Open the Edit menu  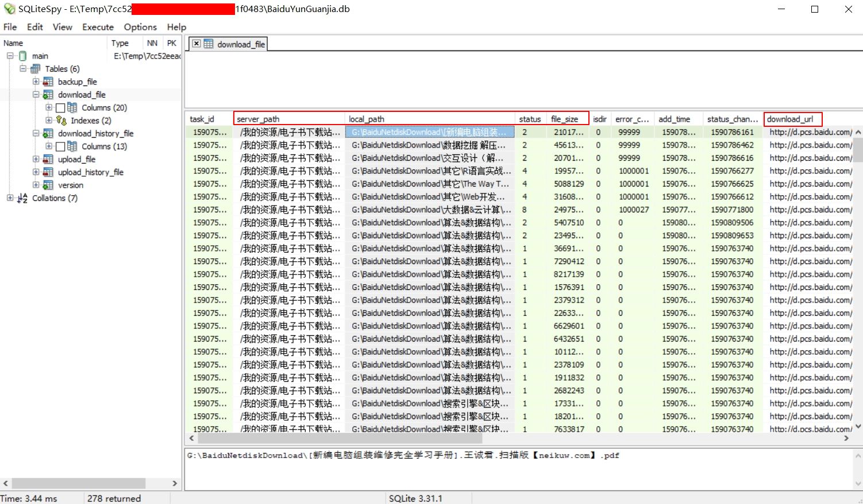click(35, 27)
